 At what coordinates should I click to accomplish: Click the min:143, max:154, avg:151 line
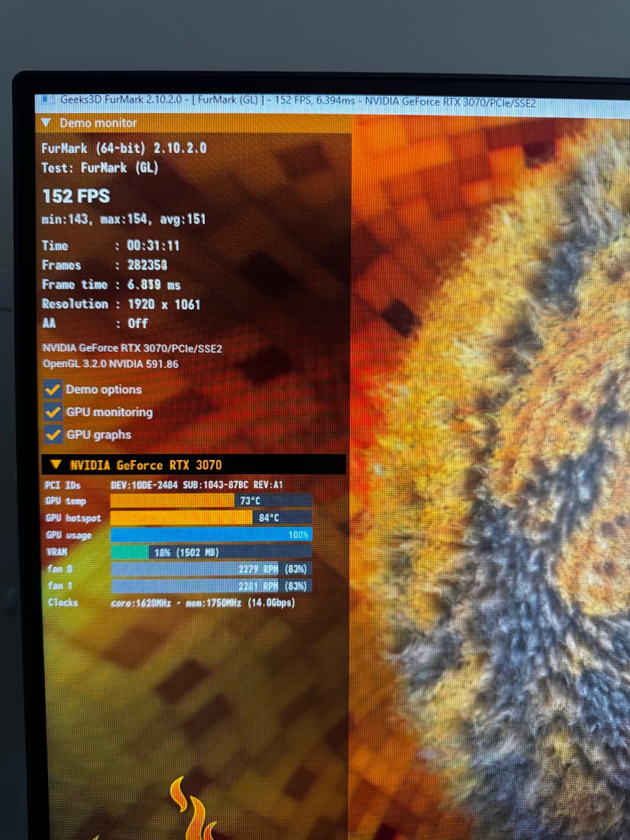pos(123,219)
